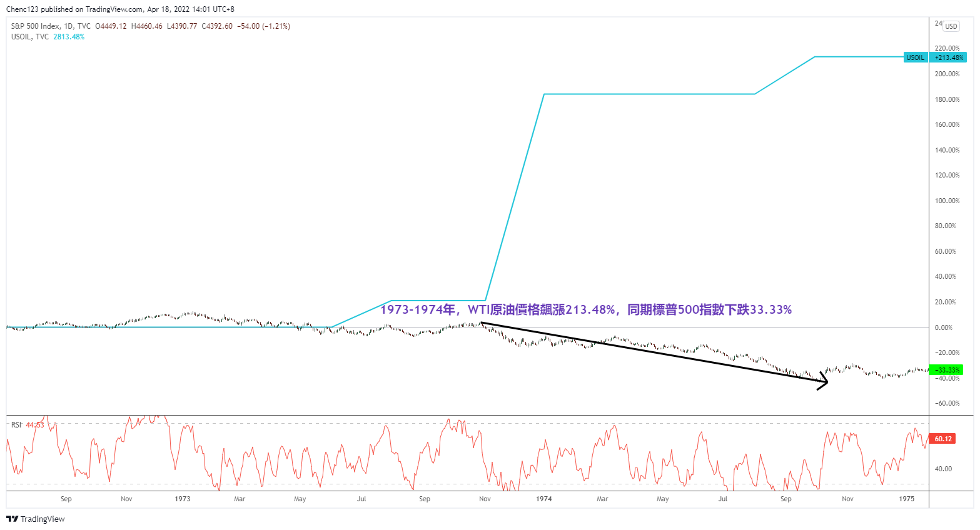Screen dimensions: 980x530
Task: Click the 180.00% price axis label
Action: point(947,99)
